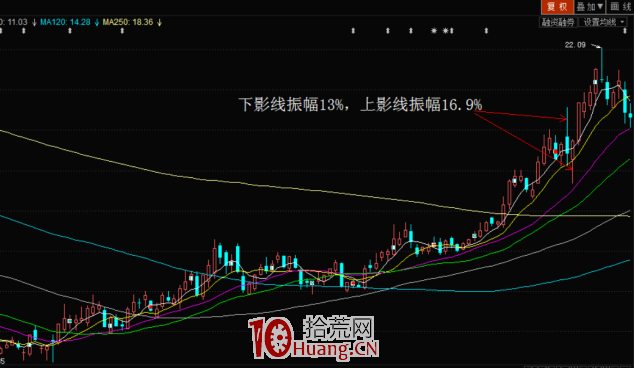Click the 融资融券 margin trading button
This screenshot has width=635, height=368.
point(558,22)
